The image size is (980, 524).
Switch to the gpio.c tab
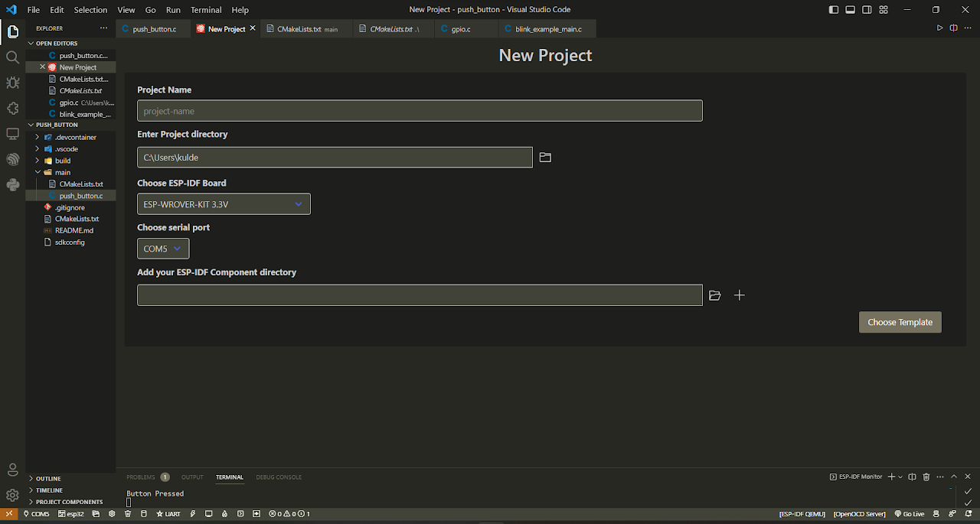(x=460, y=29)
